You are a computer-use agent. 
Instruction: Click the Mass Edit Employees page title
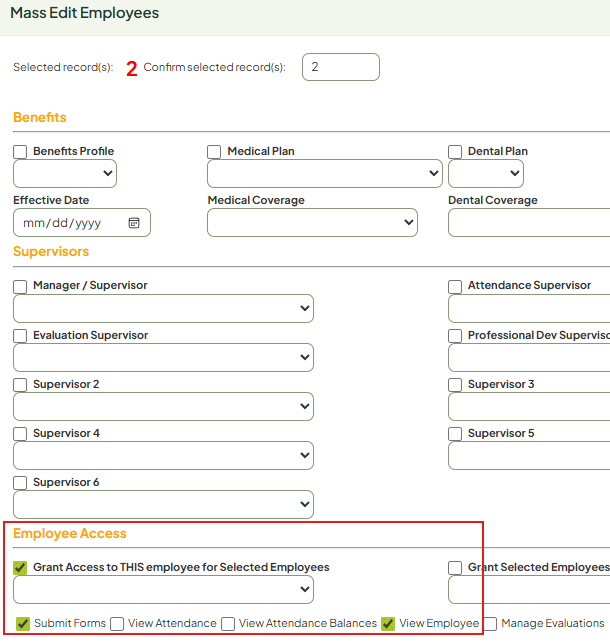84,13
